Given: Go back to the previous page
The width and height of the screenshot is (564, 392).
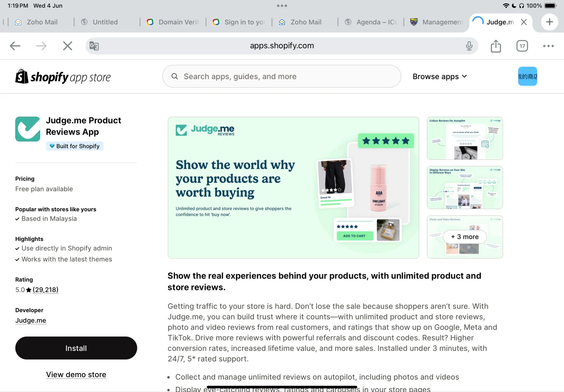Looking at the screenshot, I should point(15,46).
